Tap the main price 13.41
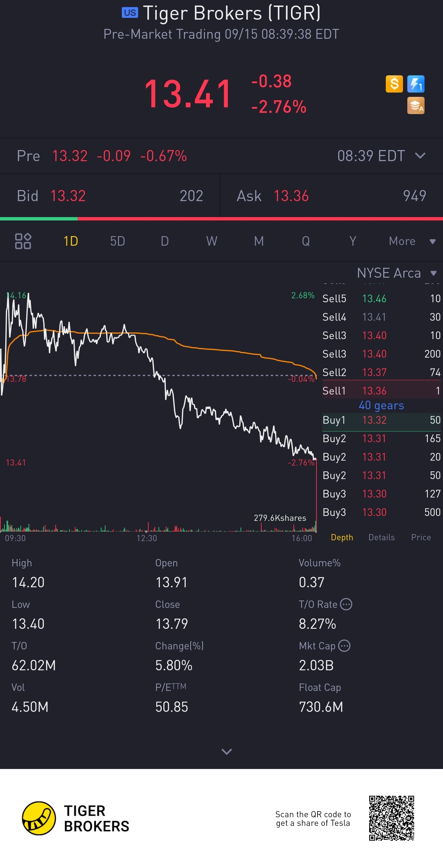 [188, 94]
